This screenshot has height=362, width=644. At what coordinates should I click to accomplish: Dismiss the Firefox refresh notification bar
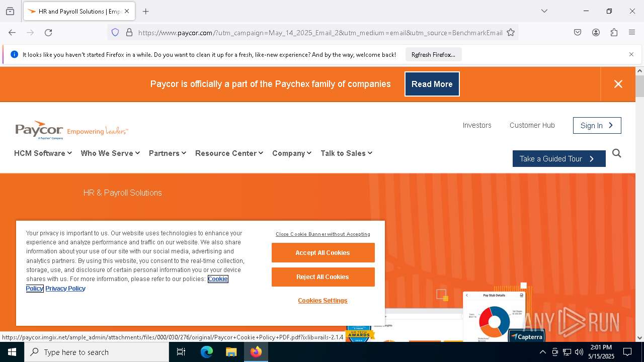tap(631, 54)
